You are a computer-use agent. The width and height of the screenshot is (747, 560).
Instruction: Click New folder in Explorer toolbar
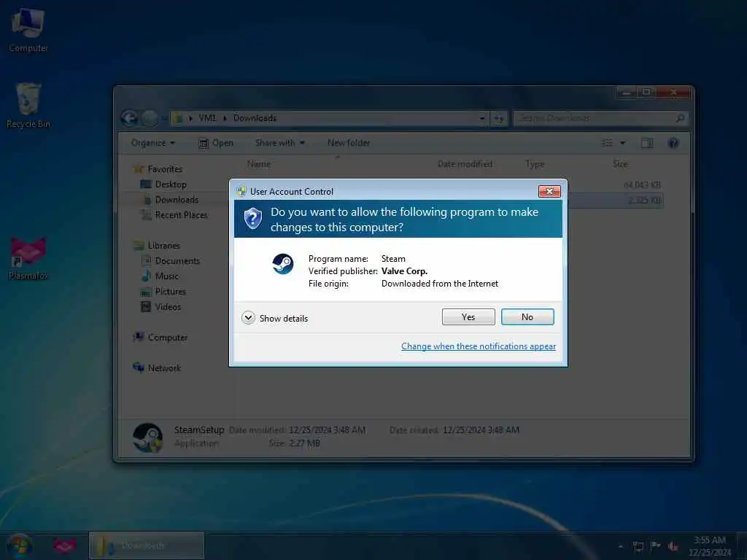point(349,143)
